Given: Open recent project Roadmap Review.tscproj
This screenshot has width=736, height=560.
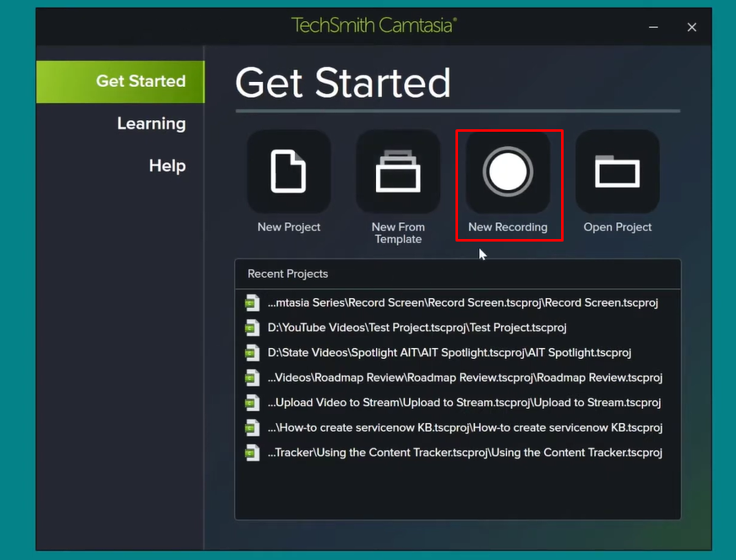Looking at the screenshot, I should pyautogui.click(x=465, y=378).
